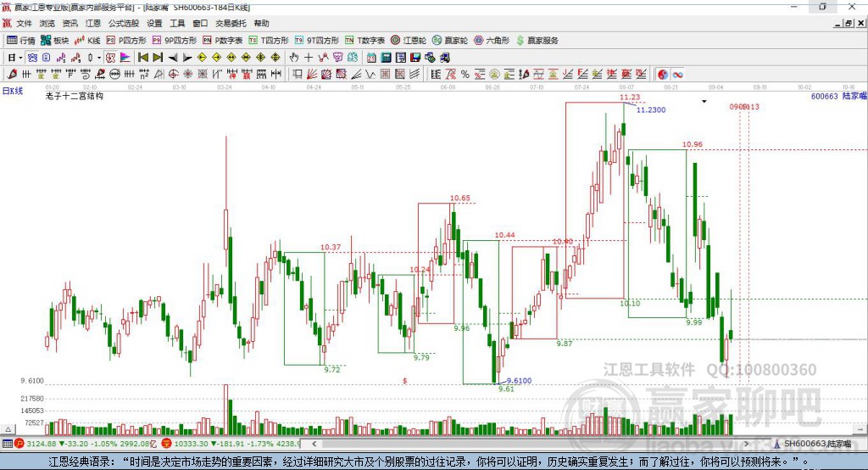Toggle the highlighted blue butterfly icon
Image resolution: width=868 pixels, height=470 pixels.
[32, 58]
